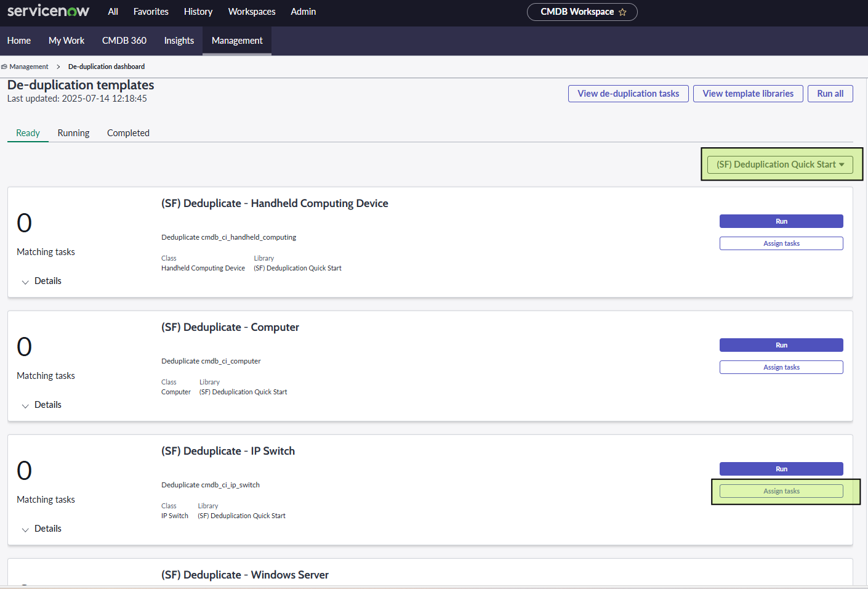The height and width of the screenshot is (589, 868).
Task: Switch to the Insights tab
Action: point(179,41)
